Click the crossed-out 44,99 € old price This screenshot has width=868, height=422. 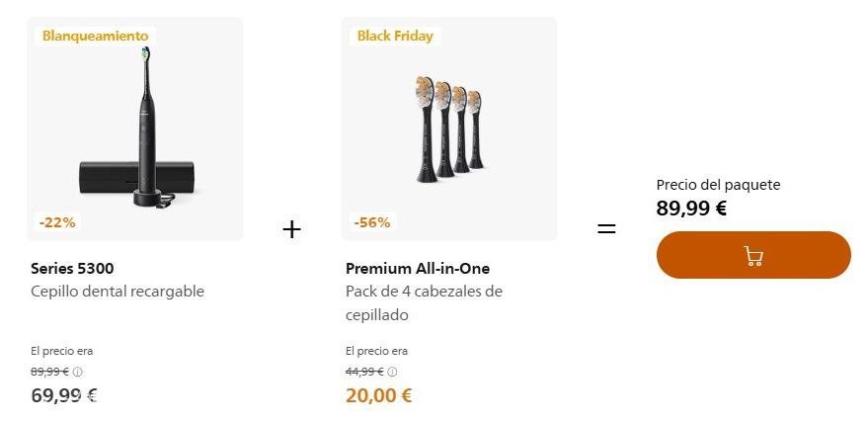tap(364, 372)
